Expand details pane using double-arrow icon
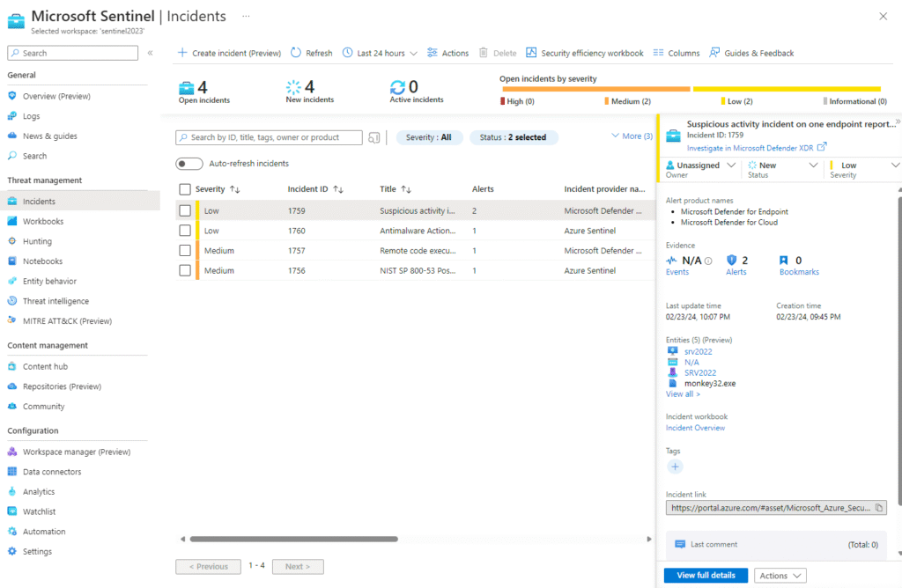 tap(898, 121)
